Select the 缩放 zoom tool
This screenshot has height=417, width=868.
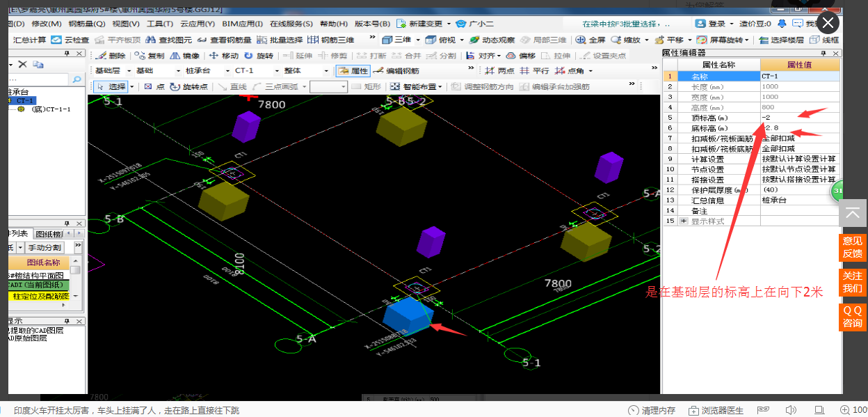pyautogui.click(x=625, y=40)
